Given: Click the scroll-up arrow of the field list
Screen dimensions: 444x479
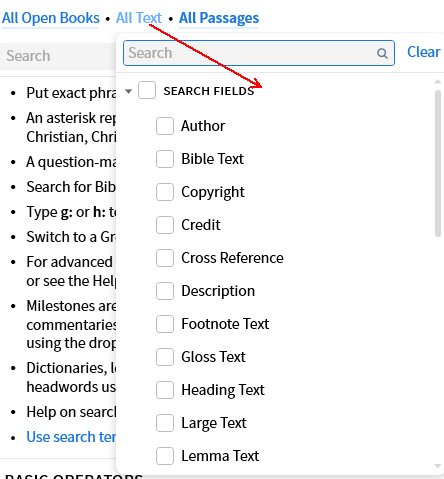Looking at the screenshot, I should pos(438,82).
